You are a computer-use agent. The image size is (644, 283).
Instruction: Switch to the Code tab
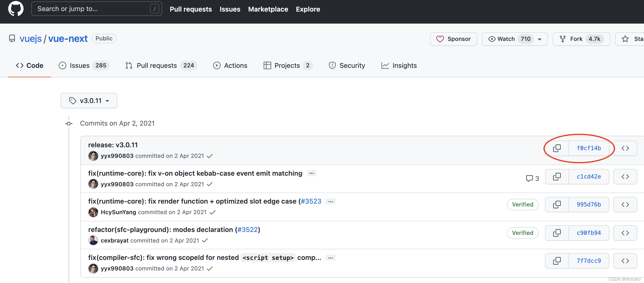[x=30, y=65]
